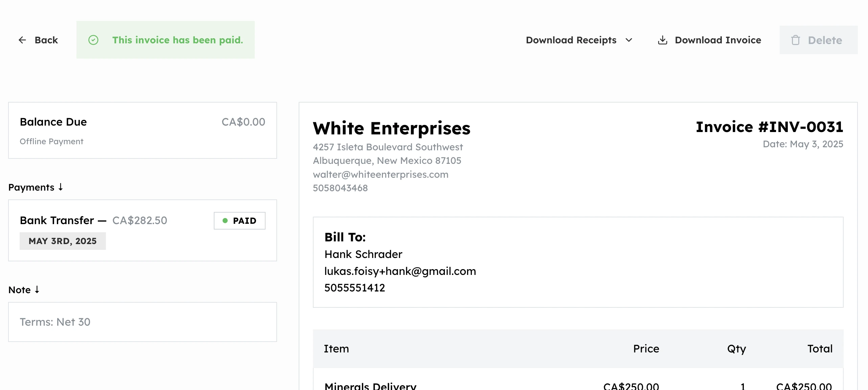
Task: Click the walter@whiteenterprises.com email address
Action: point(380,174)
